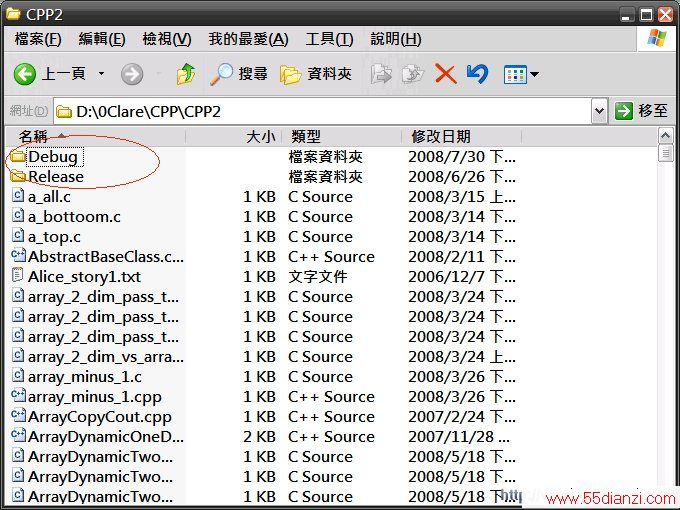The height and width of the screenshot is (510, 680).
Task: Select the ArrayCopyCout.cpp file icon
Action: click(x=18, y=416)
